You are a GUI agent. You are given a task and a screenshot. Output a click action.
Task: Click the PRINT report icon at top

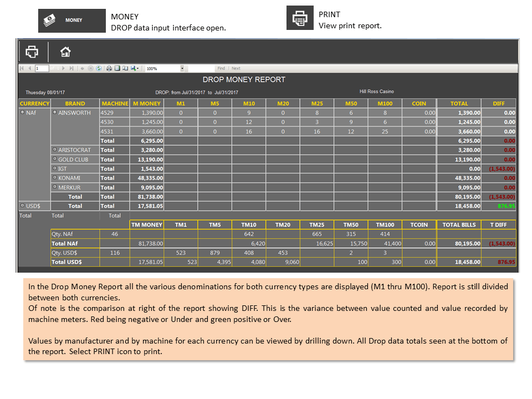pyautogui.click(x=300, y=18)
